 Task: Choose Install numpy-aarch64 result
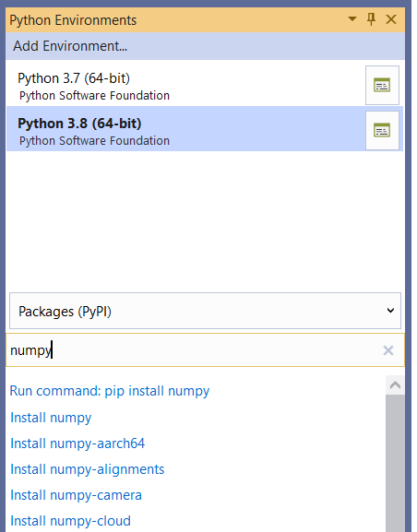tap(77, 443)
